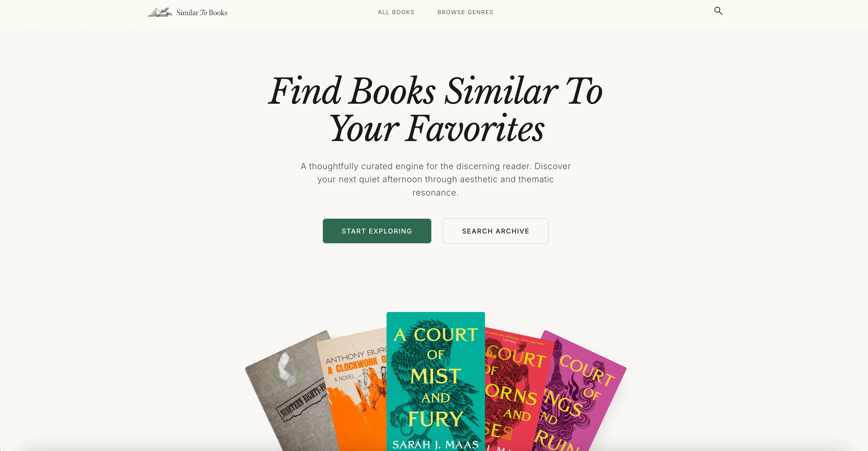Screen dimensions: 868x451
Task: Click the thoughtfully curated engine description text
Action: (435, 179)
